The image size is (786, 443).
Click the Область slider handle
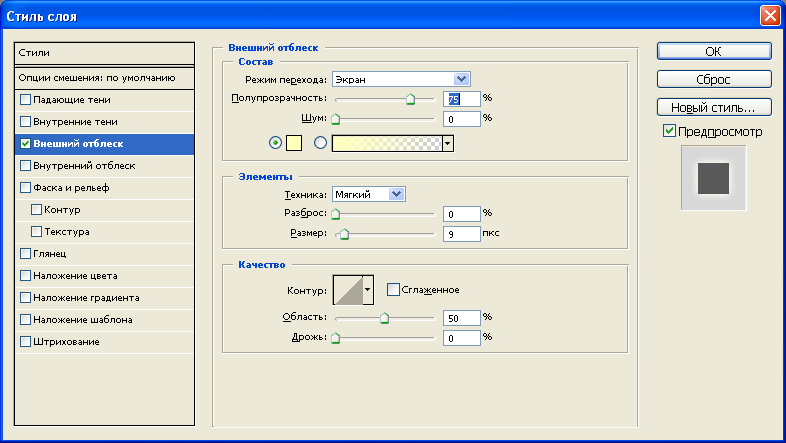click(384, 318)
